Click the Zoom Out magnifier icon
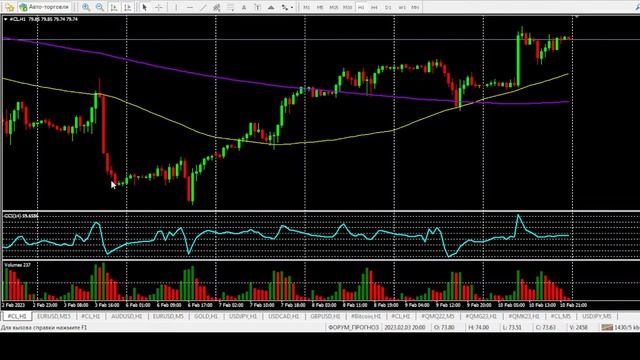Screen dimensions: 640x360 click(x=100, y=7)
